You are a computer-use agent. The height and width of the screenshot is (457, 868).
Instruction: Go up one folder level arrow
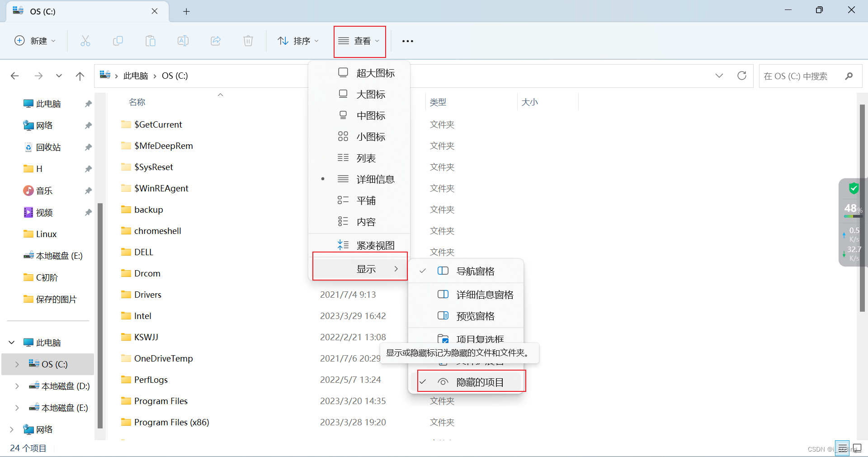(x=80, y=76)
